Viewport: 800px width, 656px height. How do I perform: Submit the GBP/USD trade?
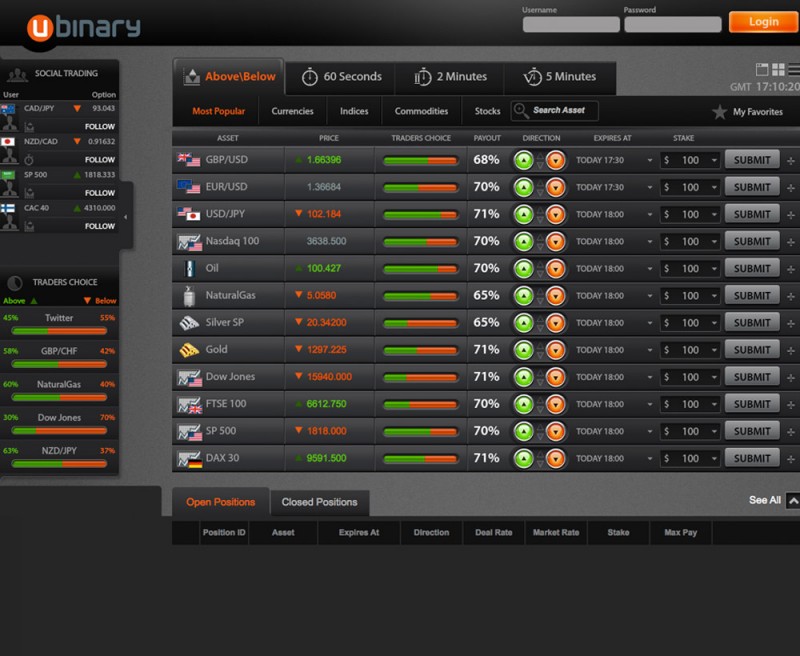tap(752, 160)
